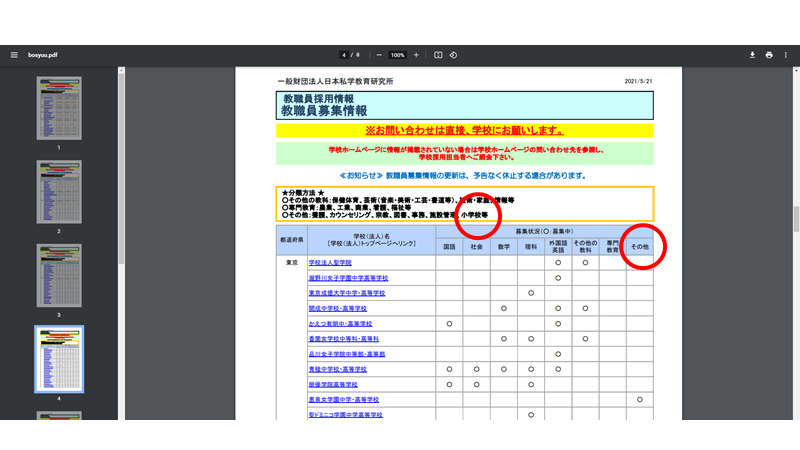Open the 品川女子学院中等部・高等部 link

point(347,354)
